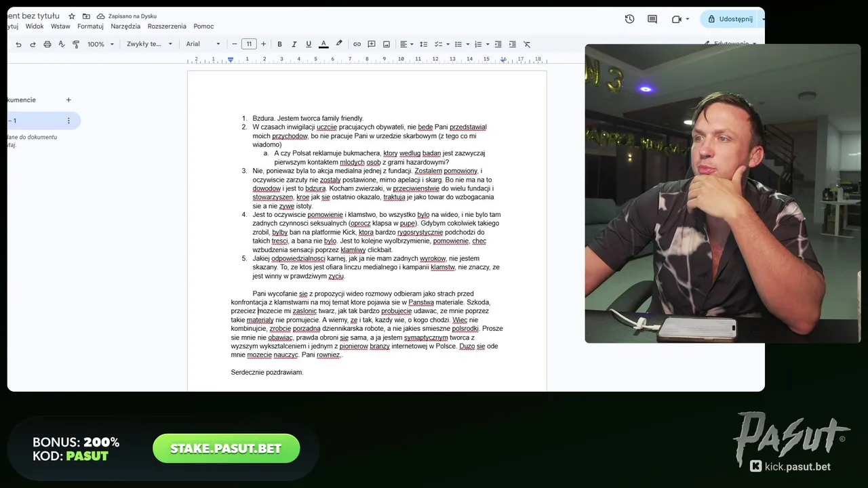Insert an image from the toolbar
The image size is (868, 488).
(x=387, y=44)
